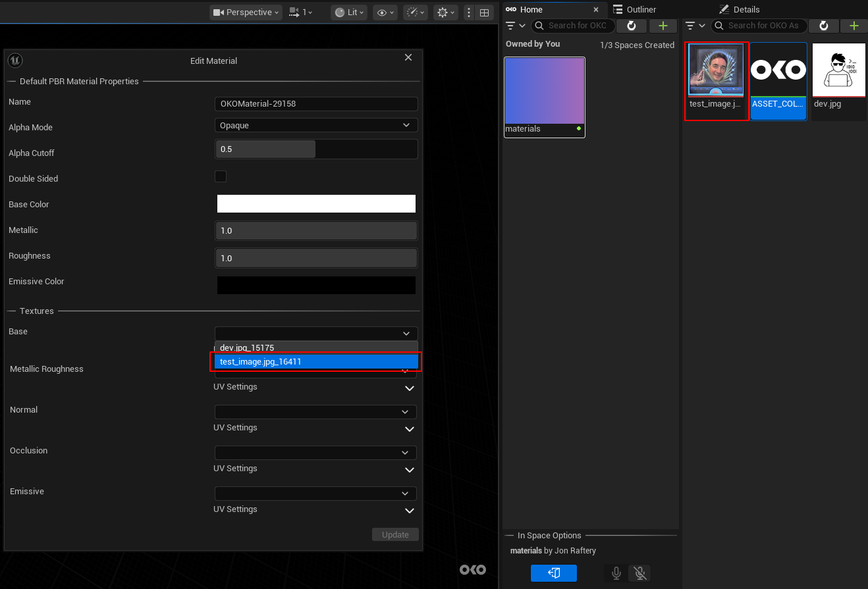Click 'materials by Jon Raftery' text

tap(553, 550)
